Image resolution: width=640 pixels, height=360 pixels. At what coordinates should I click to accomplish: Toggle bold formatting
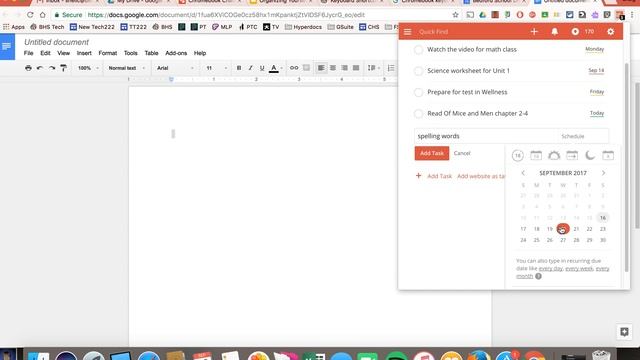pyautogui.click(x=239, y=68)
